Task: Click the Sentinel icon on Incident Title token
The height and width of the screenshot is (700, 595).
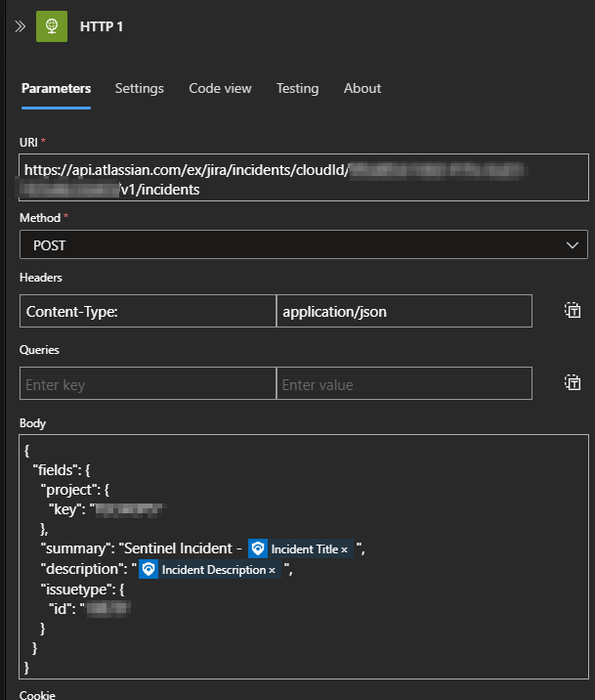Action: [258, 548]
